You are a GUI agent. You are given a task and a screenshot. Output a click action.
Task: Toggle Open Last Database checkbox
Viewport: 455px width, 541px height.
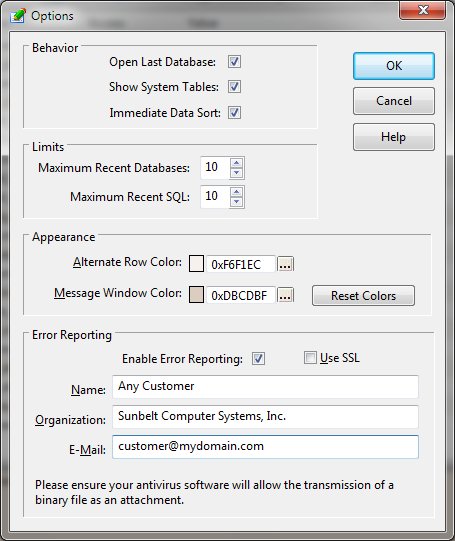click(x=234, y=62)
